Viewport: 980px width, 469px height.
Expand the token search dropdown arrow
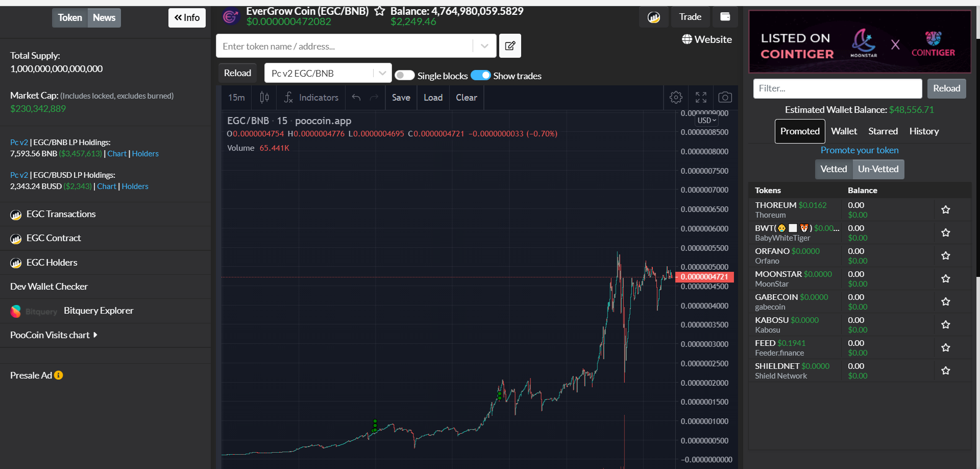click(x=484, y=46)
